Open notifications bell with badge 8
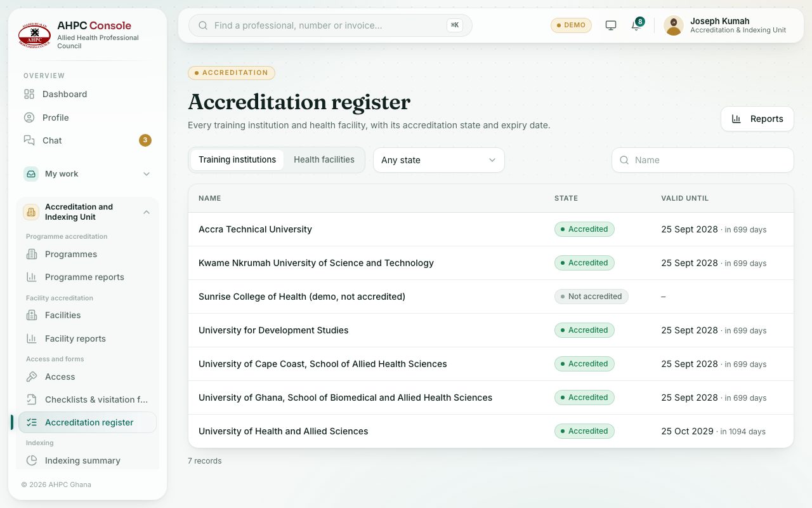812x508 pixels. [x=636, y=25]
